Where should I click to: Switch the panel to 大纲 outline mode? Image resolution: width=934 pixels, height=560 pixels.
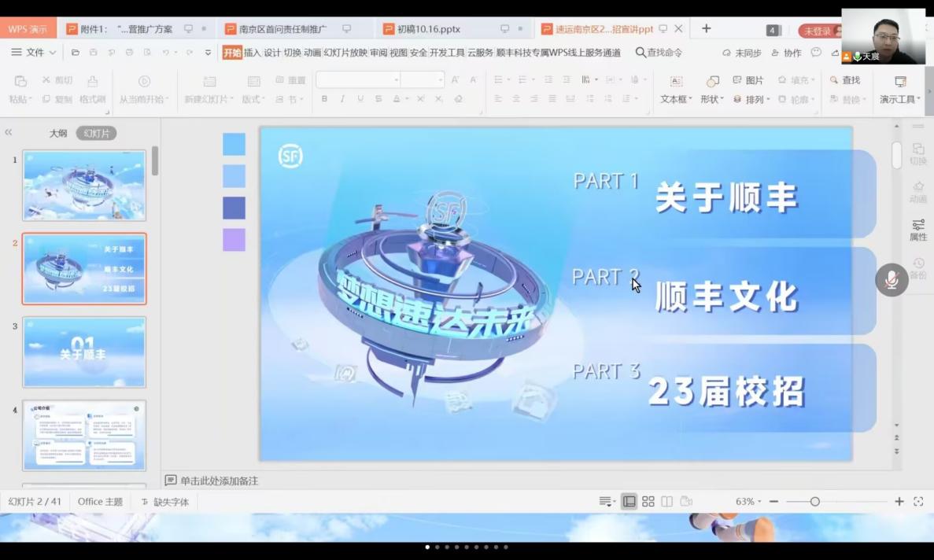click(x=58, y=134)
